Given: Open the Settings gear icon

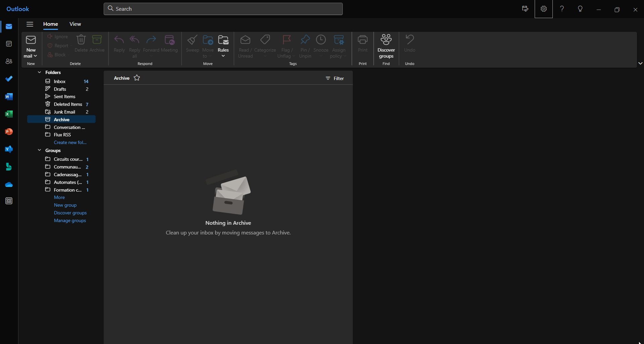Looking at the screenshot, I should click(x=543, y=9).
